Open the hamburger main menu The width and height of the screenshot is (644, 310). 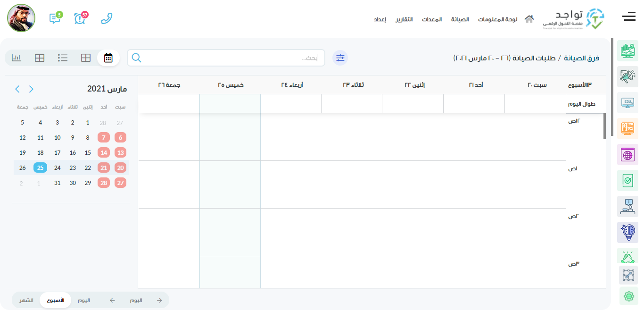[x=628, y=17]
